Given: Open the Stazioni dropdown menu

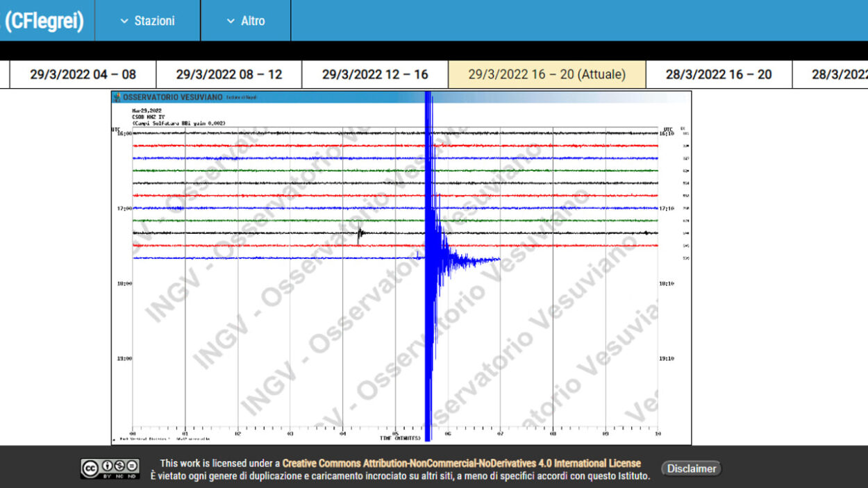Looking at the screenshot, I should point(147,21).
